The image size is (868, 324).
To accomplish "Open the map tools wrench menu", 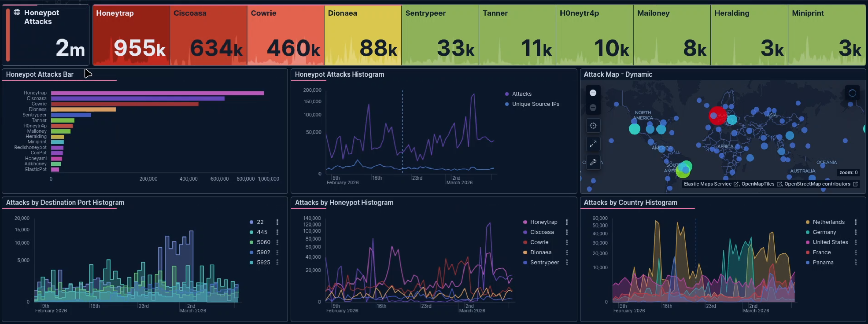I will pos(593,162).
